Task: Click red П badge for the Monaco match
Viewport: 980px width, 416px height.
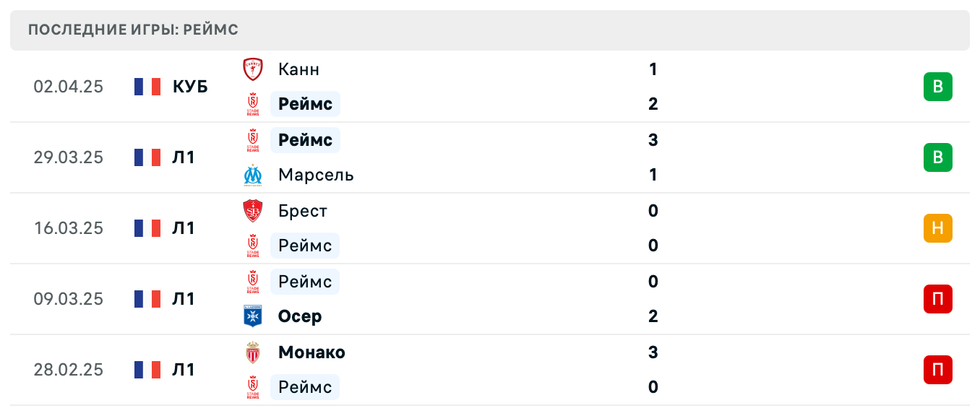Action: point(937,370)
